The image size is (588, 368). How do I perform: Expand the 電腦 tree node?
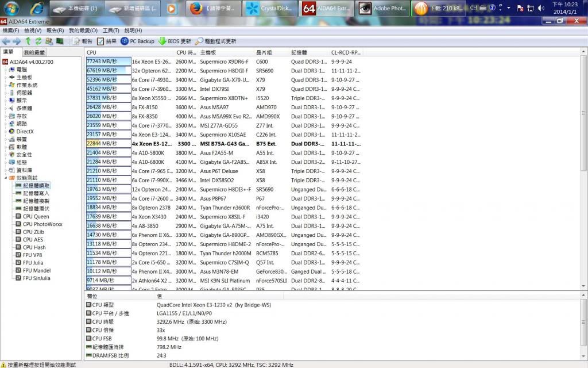tap(6, 70)
